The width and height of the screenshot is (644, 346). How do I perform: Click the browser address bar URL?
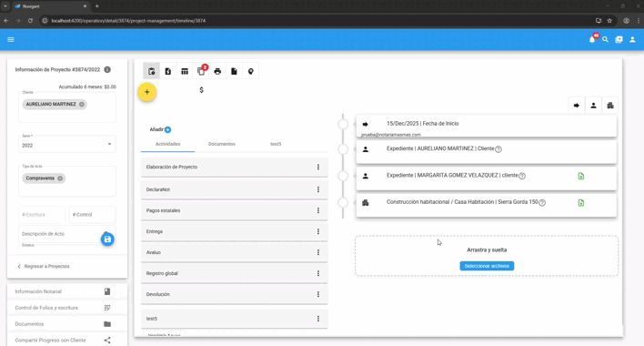[x=128, y=21]
